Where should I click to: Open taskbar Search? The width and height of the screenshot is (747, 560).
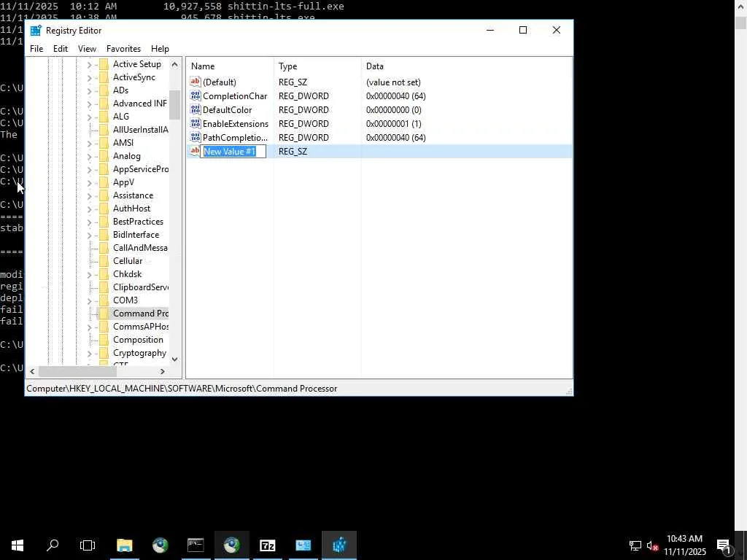click(53, 545)
